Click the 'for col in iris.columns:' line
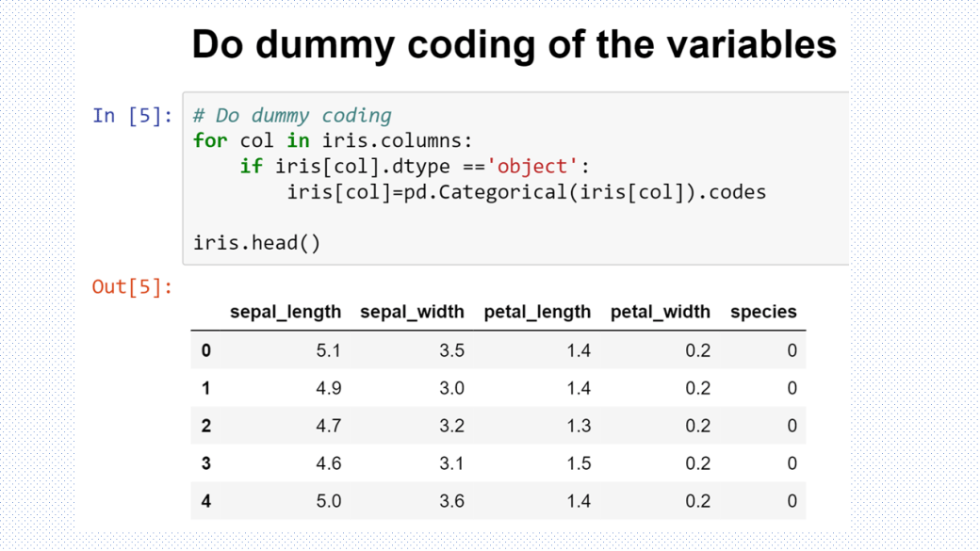The width and height of the screenshot is (980, 551). (x=333, y=140)
